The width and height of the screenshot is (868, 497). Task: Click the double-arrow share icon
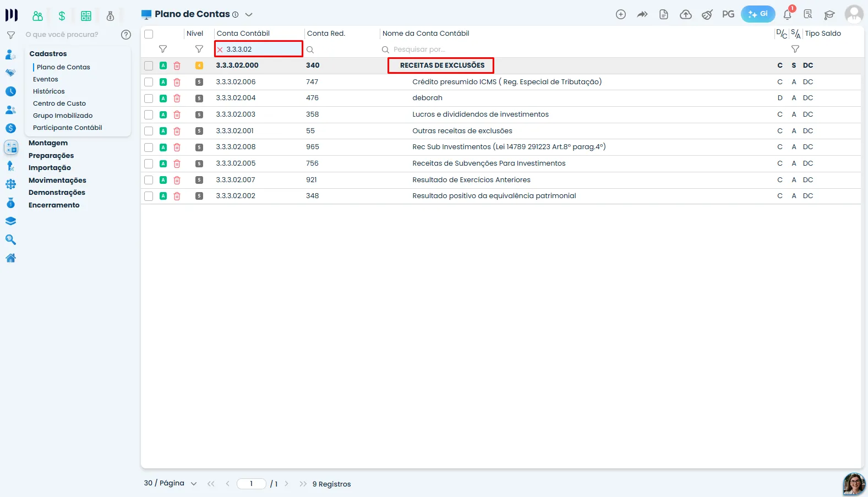click(642, 14)
